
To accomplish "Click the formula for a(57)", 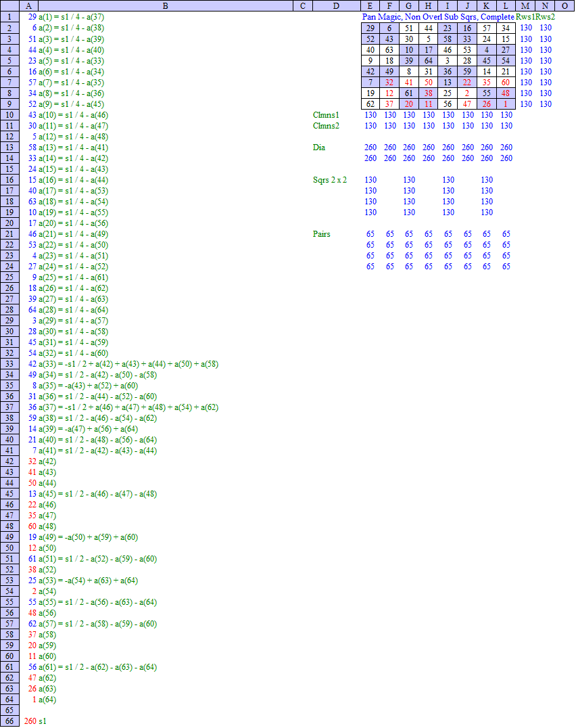I will [x=98, y=624].
